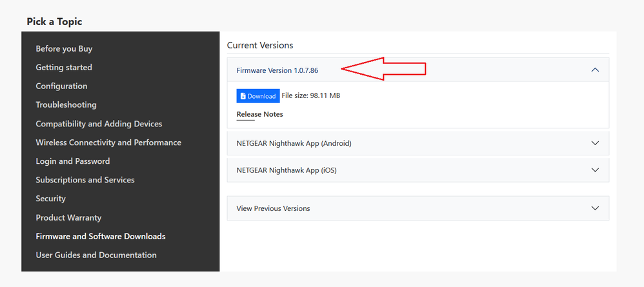Open the Product Warranty topic
Viewport: 644px width, 287px height.
click(68, 217)
